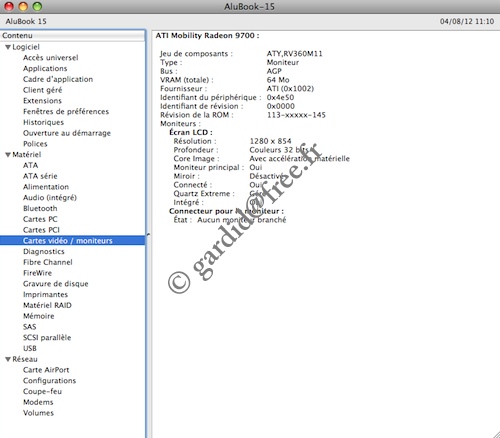Click the 1280 x 854 resolution value
500x438 pixels.
(270, 141)
